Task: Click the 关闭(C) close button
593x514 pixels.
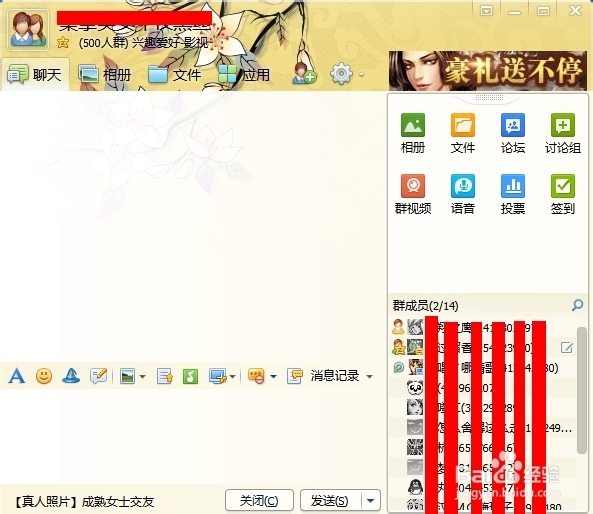Action: [x=259, y=501]
